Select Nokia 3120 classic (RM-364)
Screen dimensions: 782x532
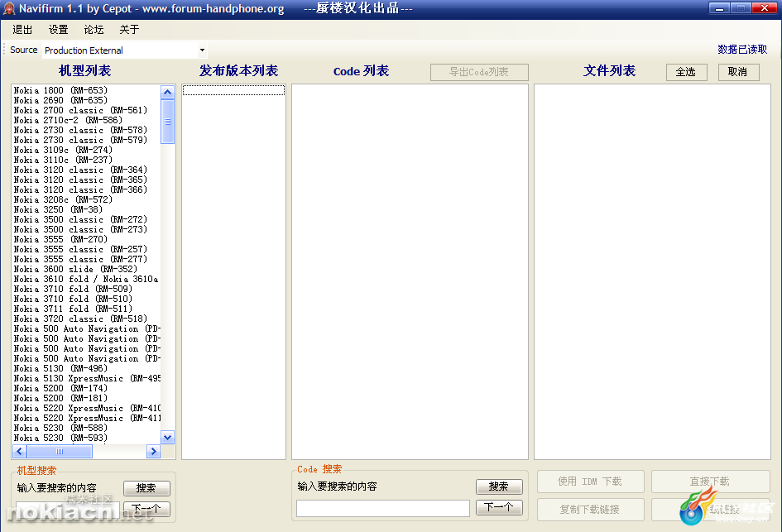click(x=81, y=170)
